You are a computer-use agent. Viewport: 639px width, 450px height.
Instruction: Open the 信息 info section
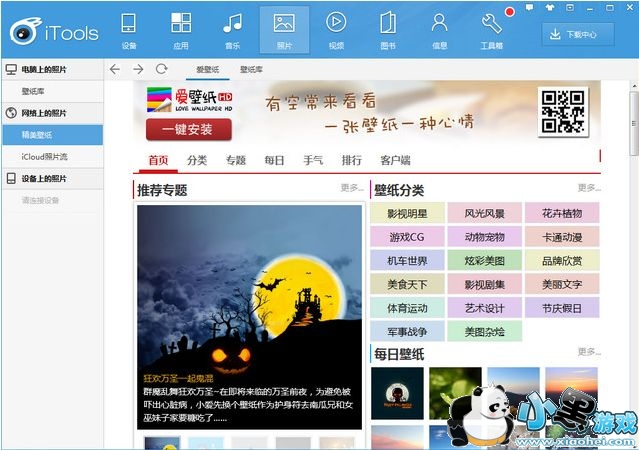click(440, 31)
